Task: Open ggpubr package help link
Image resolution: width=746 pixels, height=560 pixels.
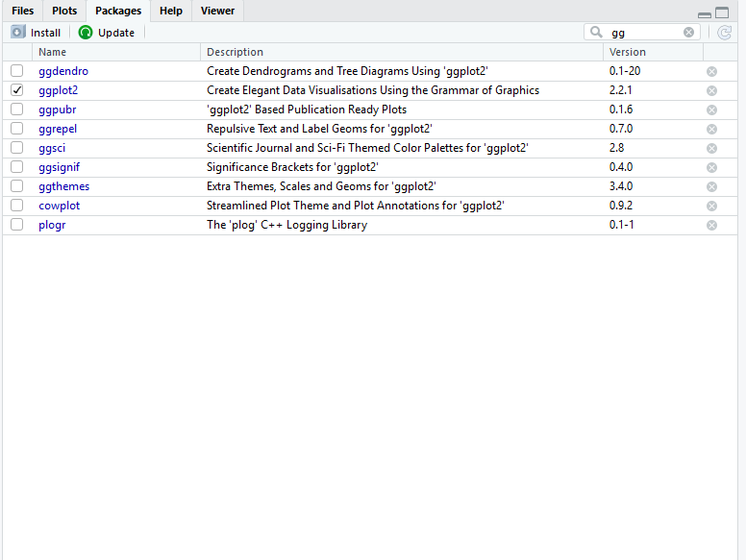Action: [57, 110]
